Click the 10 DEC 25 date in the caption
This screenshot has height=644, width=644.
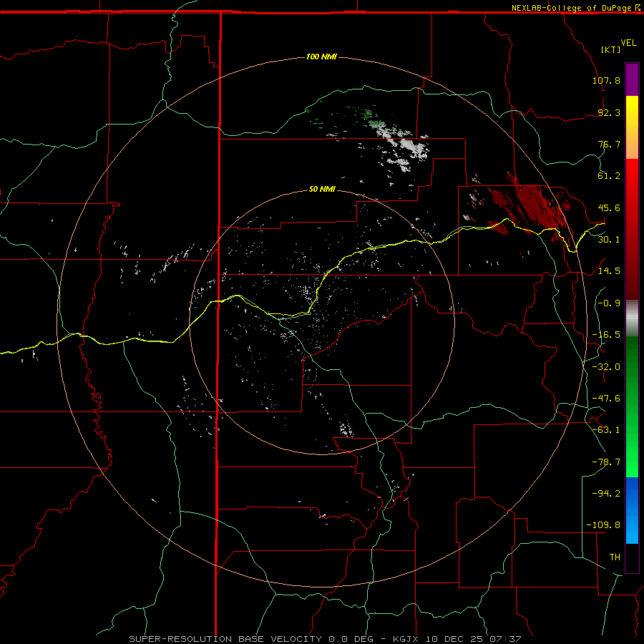[x=456, y=639]
